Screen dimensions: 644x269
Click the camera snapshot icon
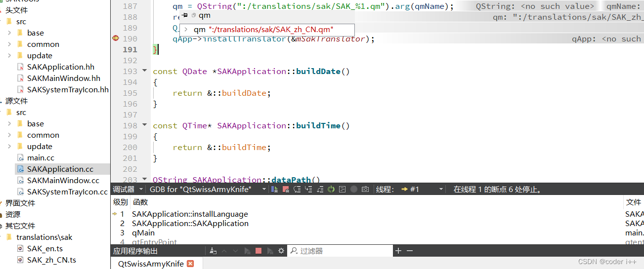pyautogui.click(x=365, y=189)
